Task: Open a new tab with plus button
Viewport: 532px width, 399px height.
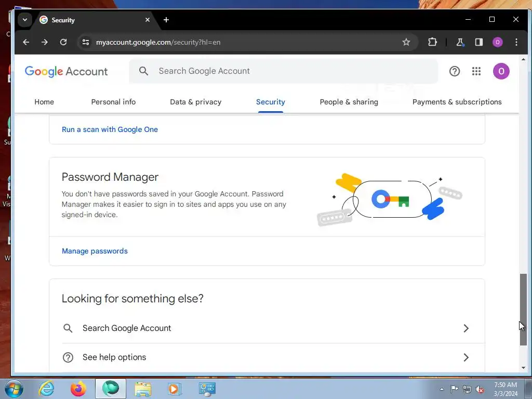Action: click(x=166, y=20)
